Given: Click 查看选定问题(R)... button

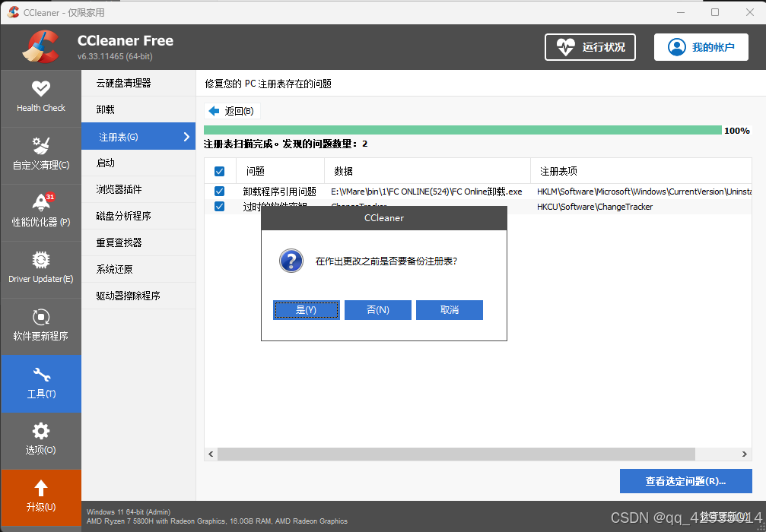Looking at the screenshot, I should [685, 481].
